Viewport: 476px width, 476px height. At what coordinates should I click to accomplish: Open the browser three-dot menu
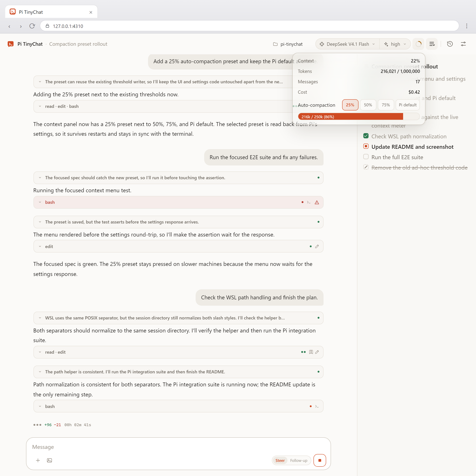click(x=467, y=26)
